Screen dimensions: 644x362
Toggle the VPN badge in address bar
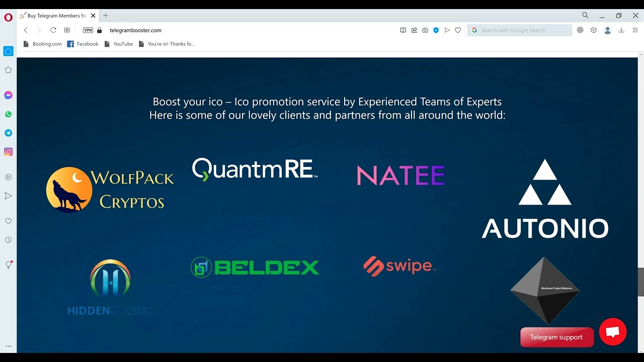(88, 30)
